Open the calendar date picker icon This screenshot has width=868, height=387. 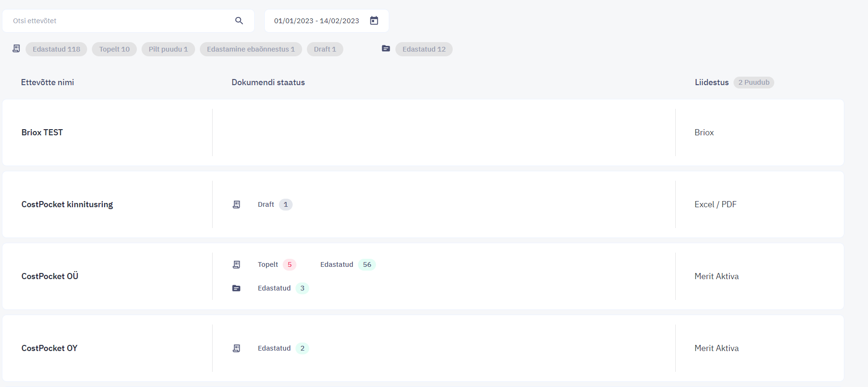[x=374, y=21]
